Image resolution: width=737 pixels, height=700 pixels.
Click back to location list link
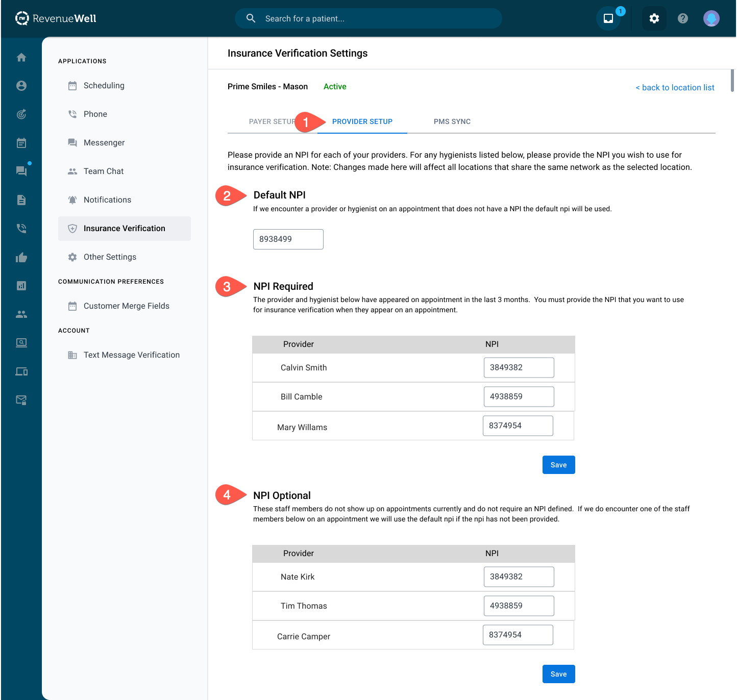tap(675, 88)
